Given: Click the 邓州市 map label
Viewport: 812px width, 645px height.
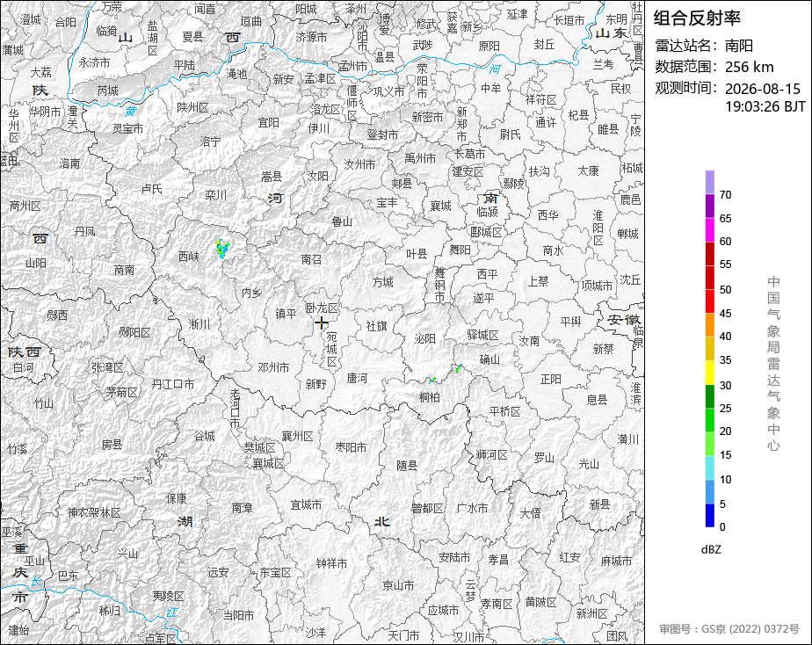Looking at the screenshot, I should [x=273, y=367].
